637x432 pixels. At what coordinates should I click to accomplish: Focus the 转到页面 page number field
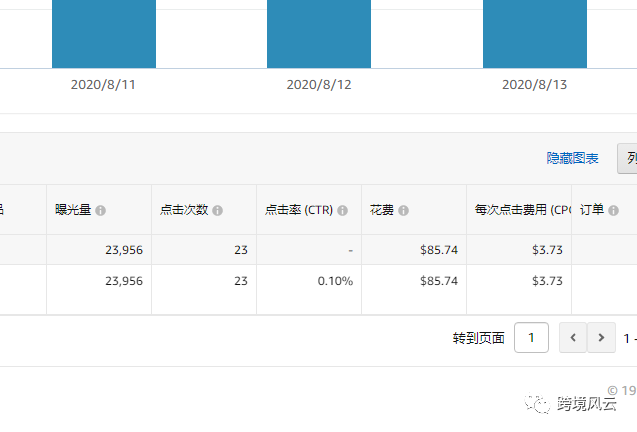[x=531, y=338]
